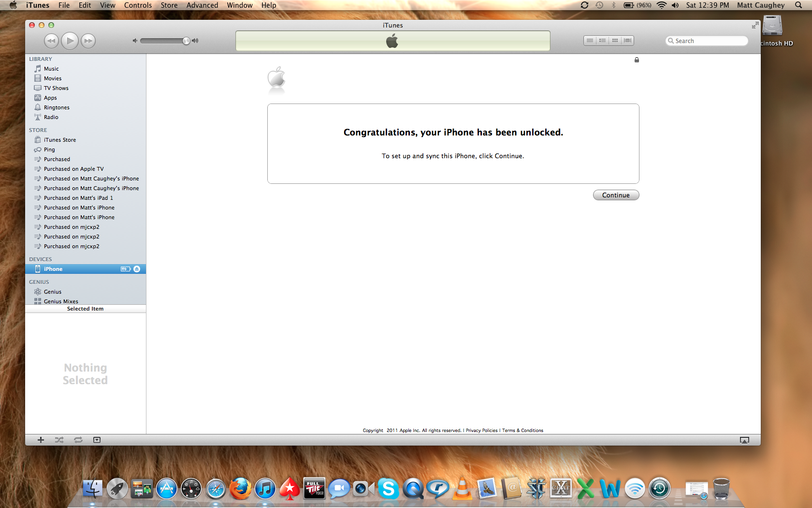Viewport: 812px width, 508px height.
Task: Open Skype from the Dock
Action: point(389,489)
